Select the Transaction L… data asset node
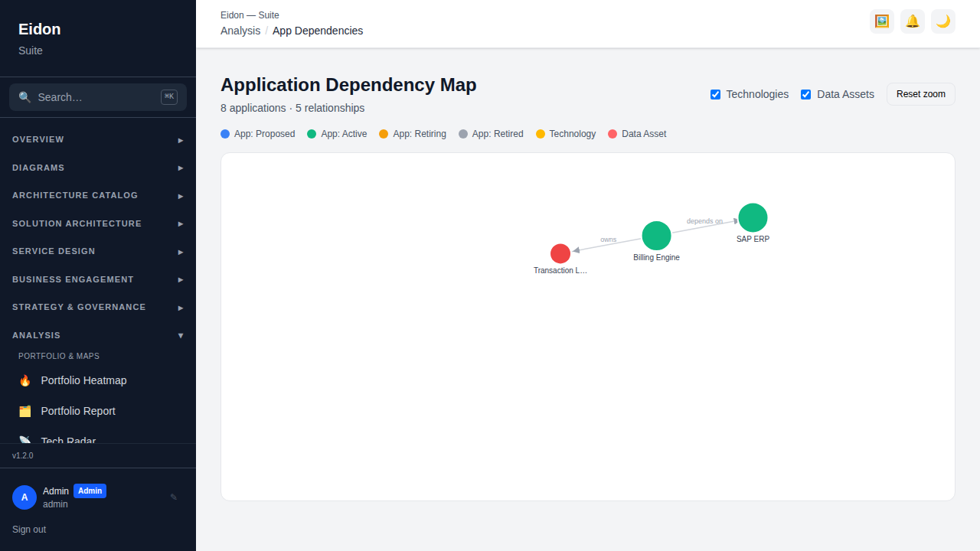The height and width of the screenshot is (551, 980). coord(560,253)
